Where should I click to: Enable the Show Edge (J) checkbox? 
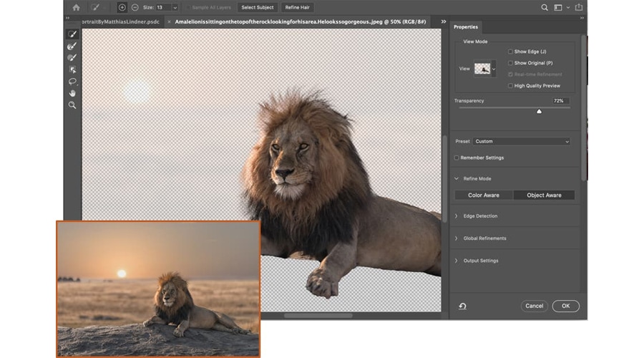point(510,52)
